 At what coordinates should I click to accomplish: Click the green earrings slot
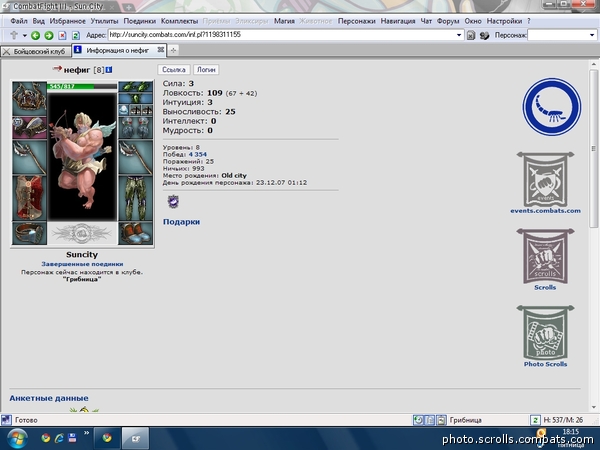pos(135,87)
